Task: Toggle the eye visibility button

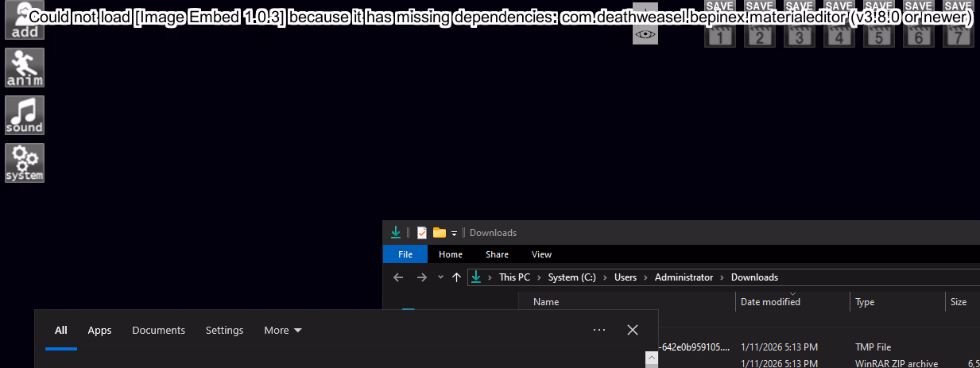Action: 645,34
